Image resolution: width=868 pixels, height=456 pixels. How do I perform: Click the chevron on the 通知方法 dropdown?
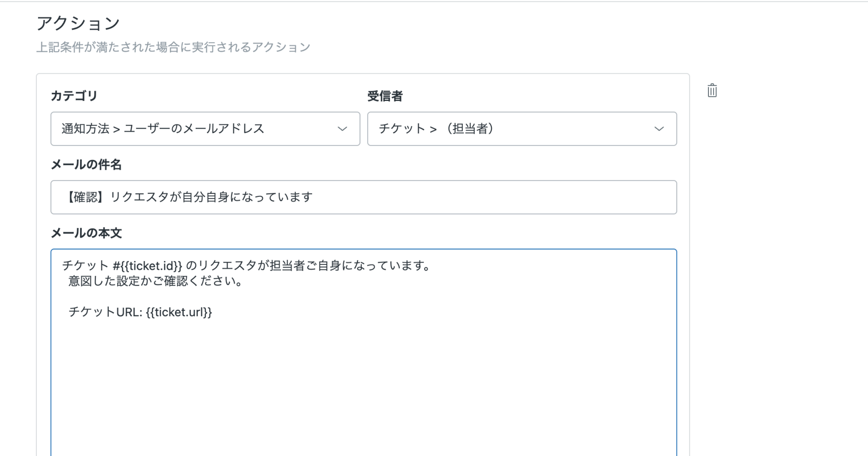pos(342,129)
